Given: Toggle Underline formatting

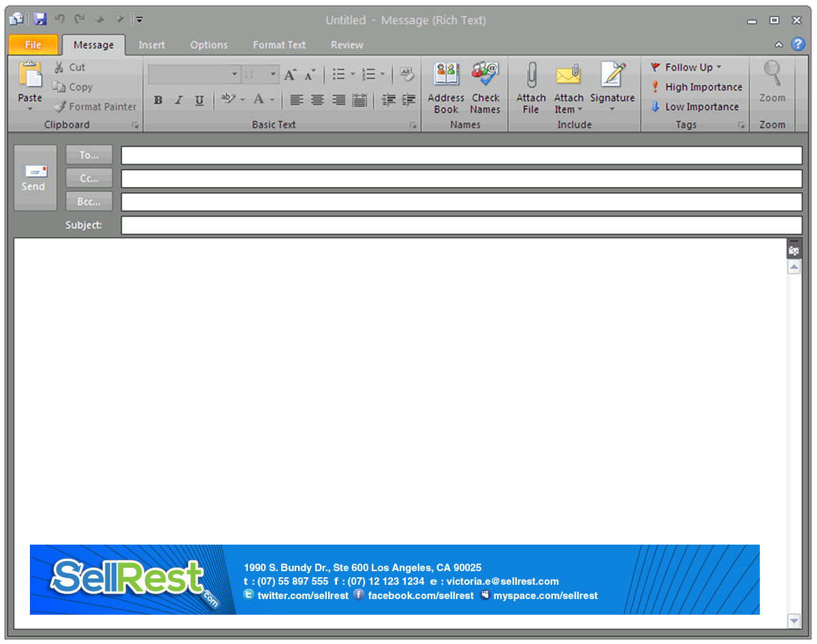Looking at the screenshot, I should point(199,100).
